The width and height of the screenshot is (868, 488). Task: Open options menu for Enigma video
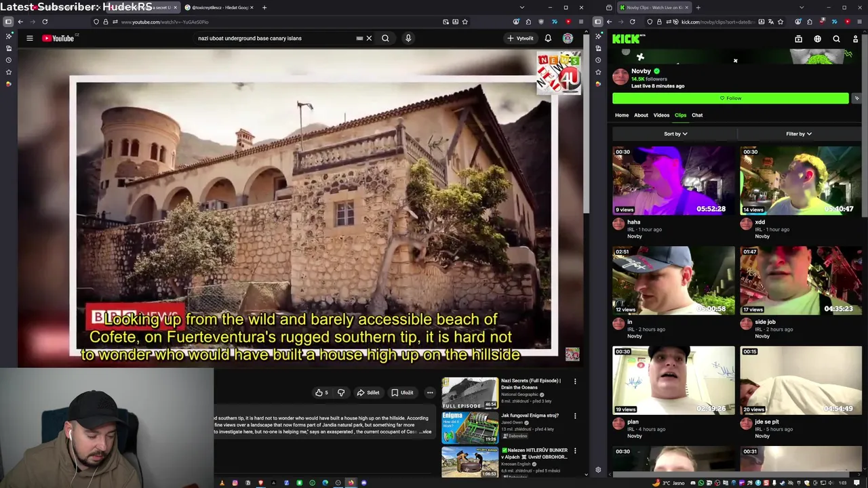point(575,415)
